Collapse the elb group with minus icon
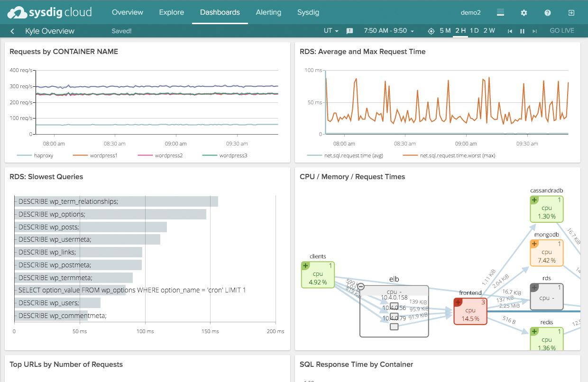The image size is (588, 382). point(361,286)
